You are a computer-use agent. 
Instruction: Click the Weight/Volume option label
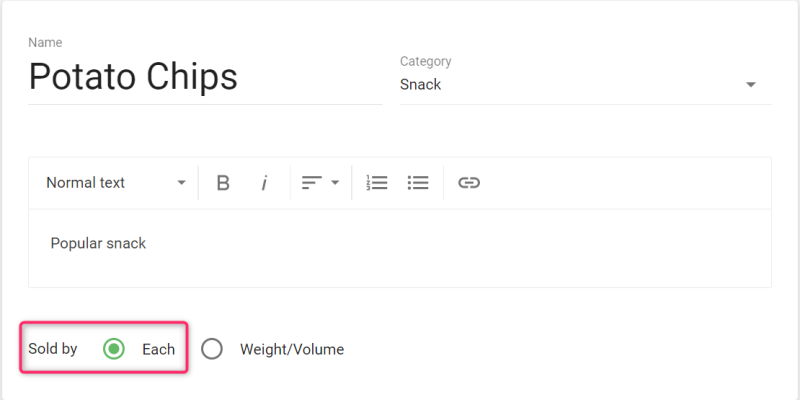tap(291, 349)
